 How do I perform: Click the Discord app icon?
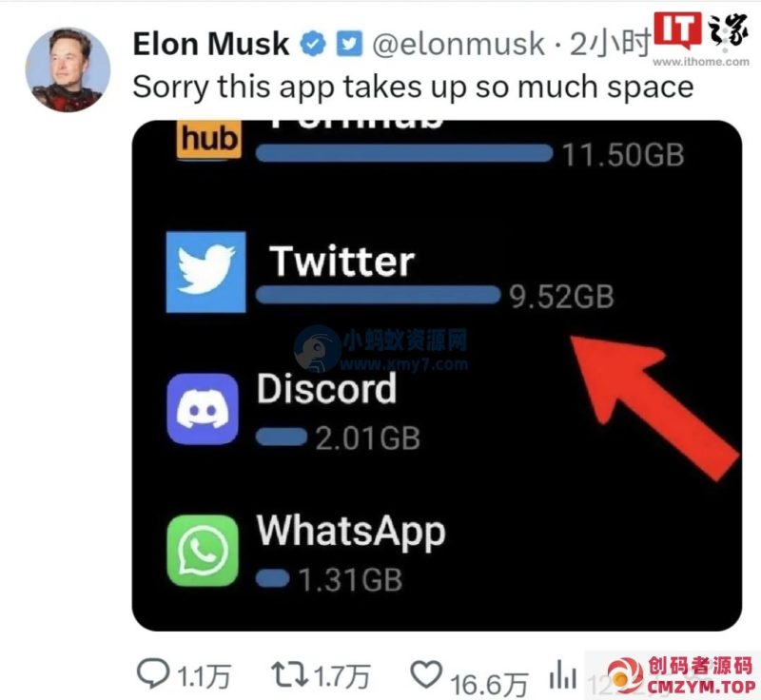click(203, 409)
